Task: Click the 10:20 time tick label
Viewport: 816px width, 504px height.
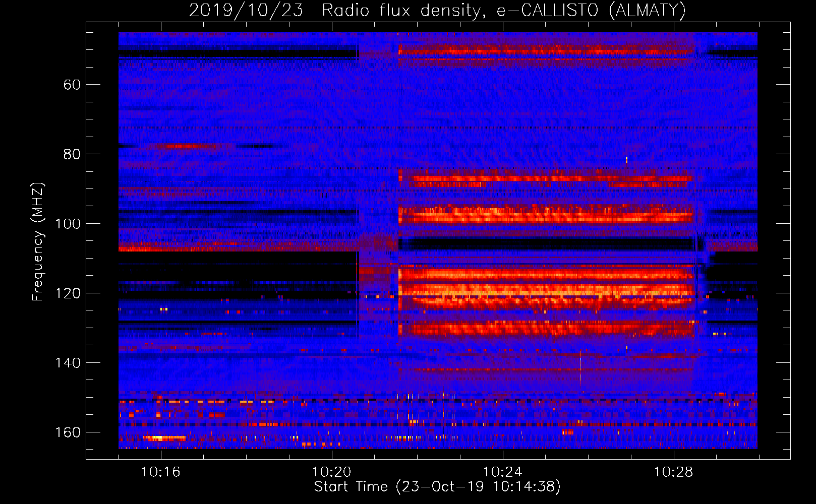Action: click(332, 472)
